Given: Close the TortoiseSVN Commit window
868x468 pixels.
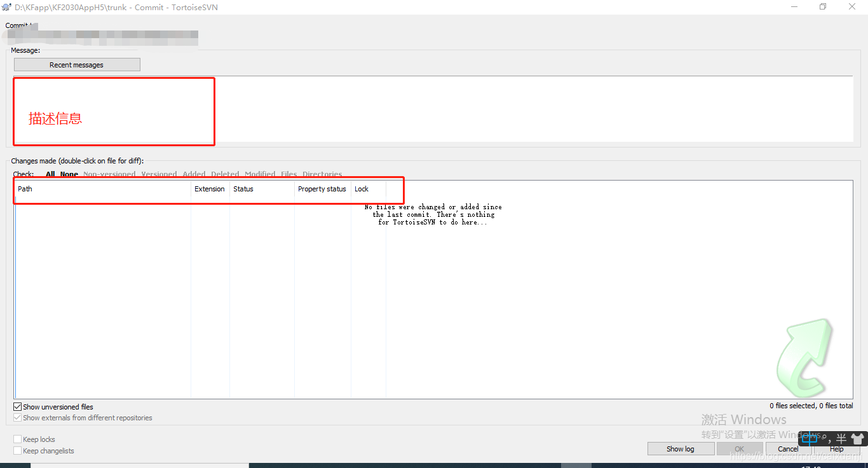Looking at the screenshot, I should click(852, 6).
